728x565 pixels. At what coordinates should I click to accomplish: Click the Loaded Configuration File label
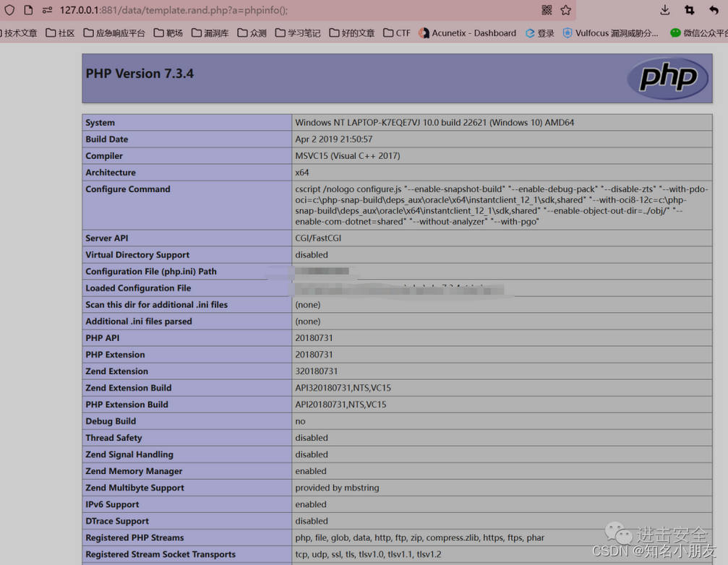[138, 288]
